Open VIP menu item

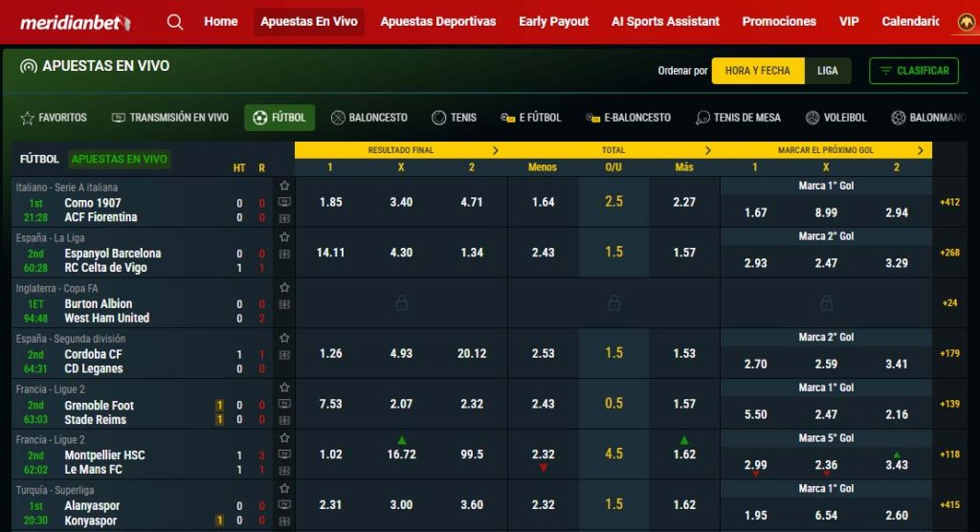849,22
